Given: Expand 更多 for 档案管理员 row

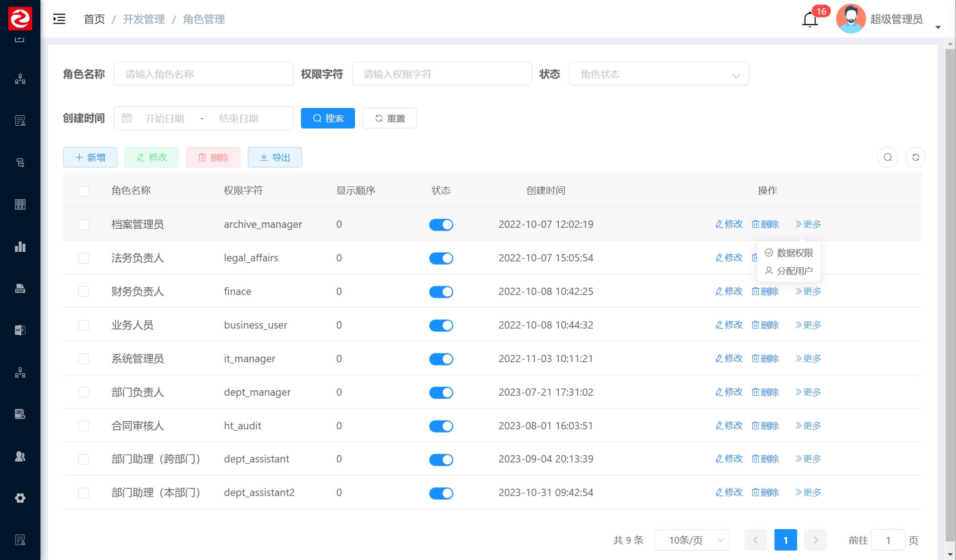Looking at the screenshot, I should [x=808, y=224].
